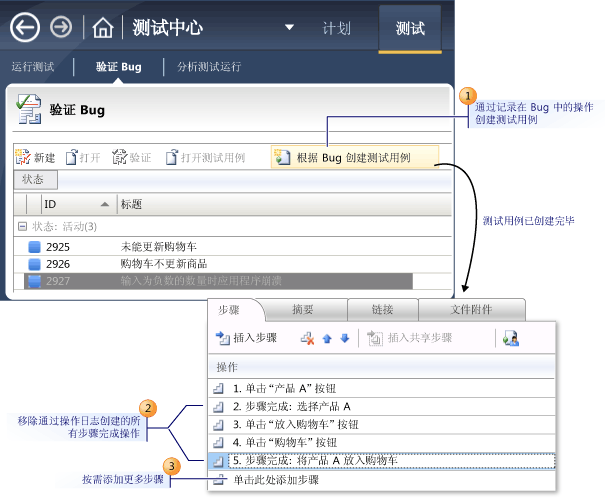The width and height of the screenshot is (605, 499).
Task: Click the blue icon of bug 2925
Action: [x=35, y=247]
